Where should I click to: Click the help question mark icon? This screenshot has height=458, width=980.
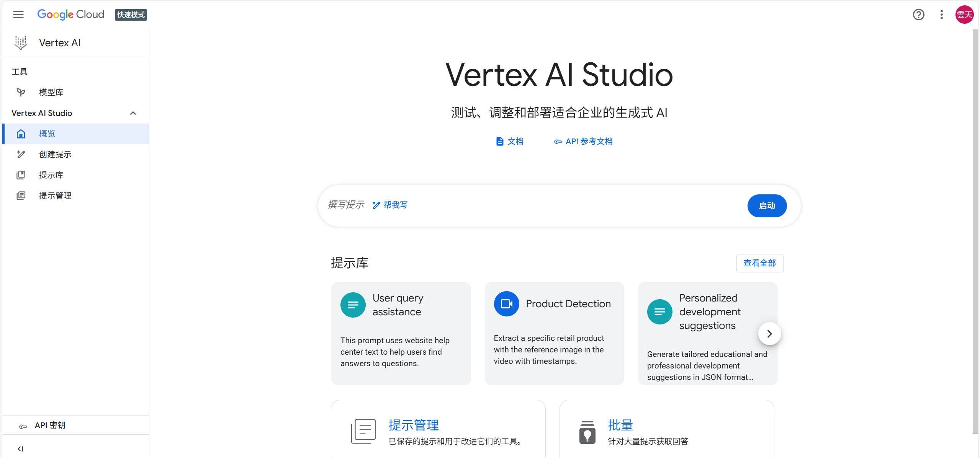coord(918,15)
